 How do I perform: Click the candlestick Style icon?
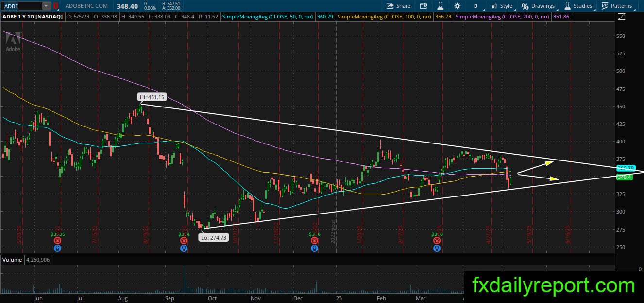[495, 6]
